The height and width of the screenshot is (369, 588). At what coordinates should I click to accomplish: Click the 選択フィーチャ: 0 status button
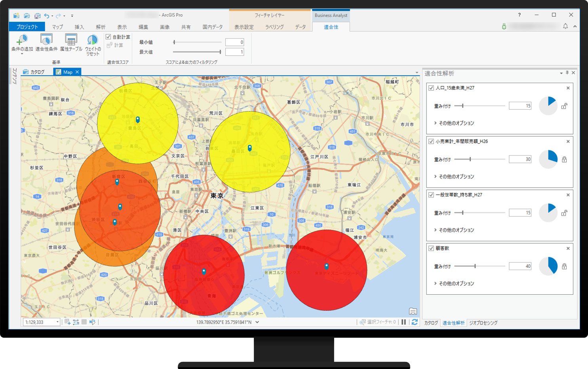(378, 322)
